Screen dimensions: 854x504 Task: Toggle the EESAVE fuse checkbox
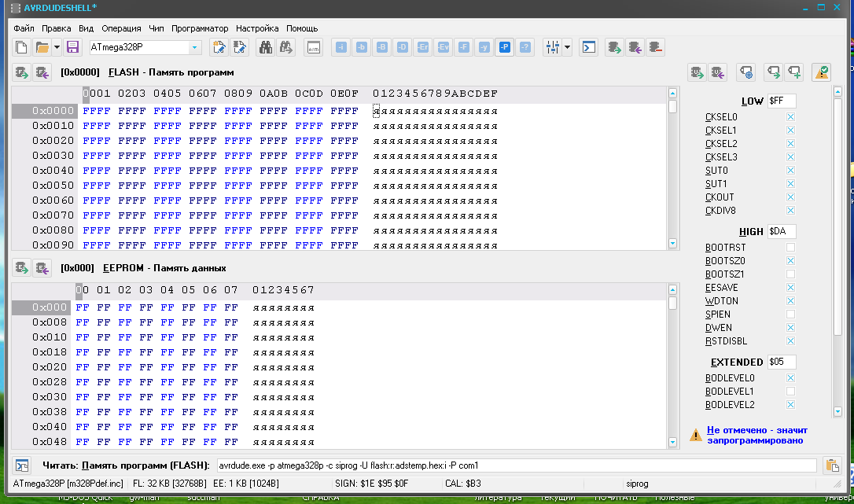point(790,288)
